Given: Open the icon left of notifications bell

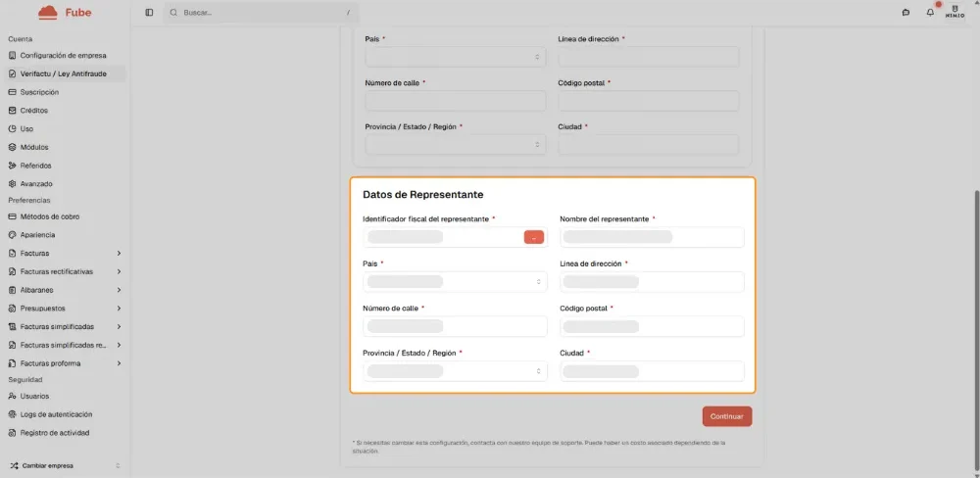Looking at the screenshot, I should point(906,13).
